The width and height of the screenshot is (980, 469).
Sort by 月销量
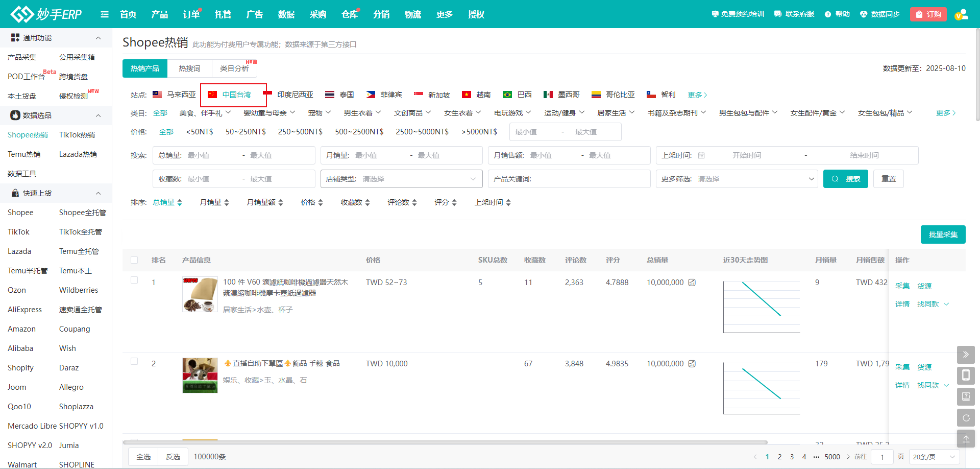coord(214,202)
